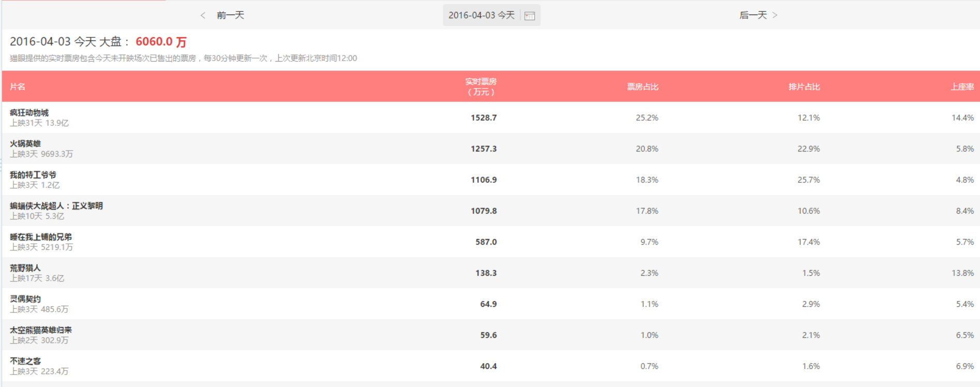Click the right chevron arrow for next day

775,16
